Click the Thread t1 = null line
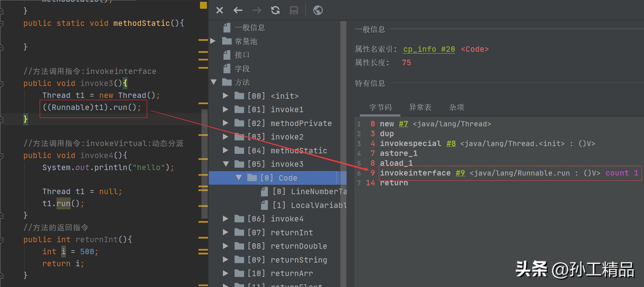The width and height of the screenshot is (644, 287). [x=82, y=192]
